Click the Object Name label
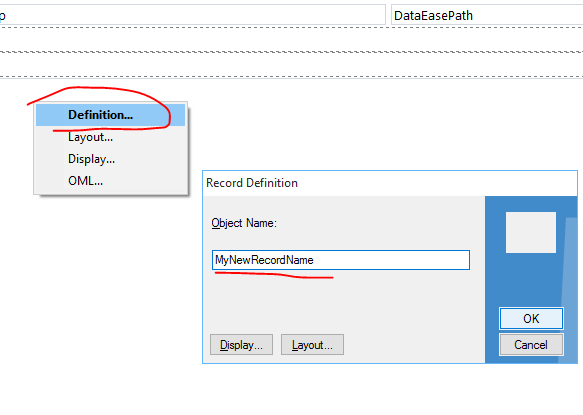The width and height of the screenshot is (583, 415). coord(244,223)
